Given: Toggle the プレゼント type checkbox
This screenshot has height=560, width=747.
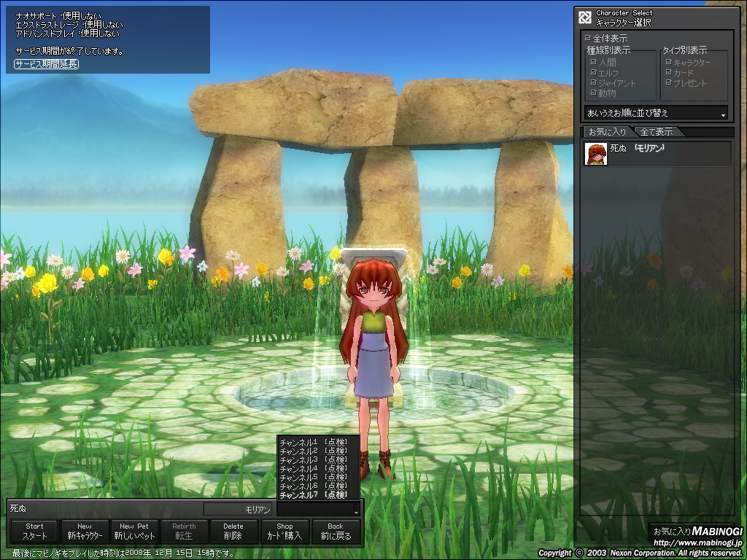Looking at the screenshot, I should point(668,82).
